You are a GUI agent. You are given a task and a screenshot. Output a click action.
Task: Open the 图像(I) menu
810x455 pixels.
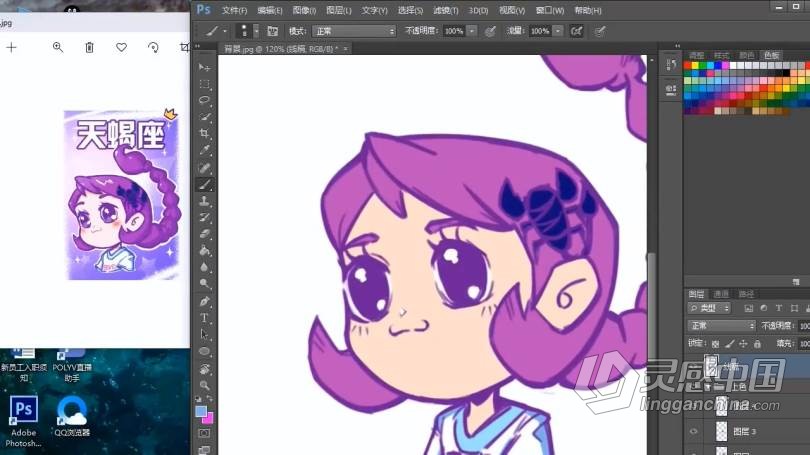pos(304,10)
